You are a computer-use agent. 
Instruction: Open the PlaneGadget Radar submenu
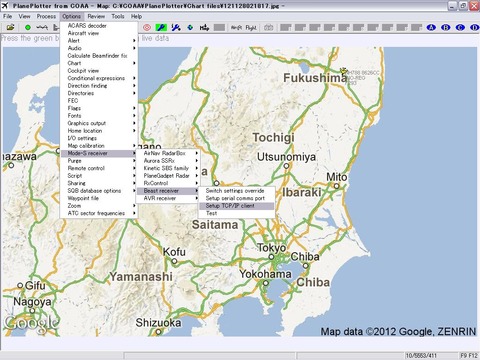tap(168, 176)
